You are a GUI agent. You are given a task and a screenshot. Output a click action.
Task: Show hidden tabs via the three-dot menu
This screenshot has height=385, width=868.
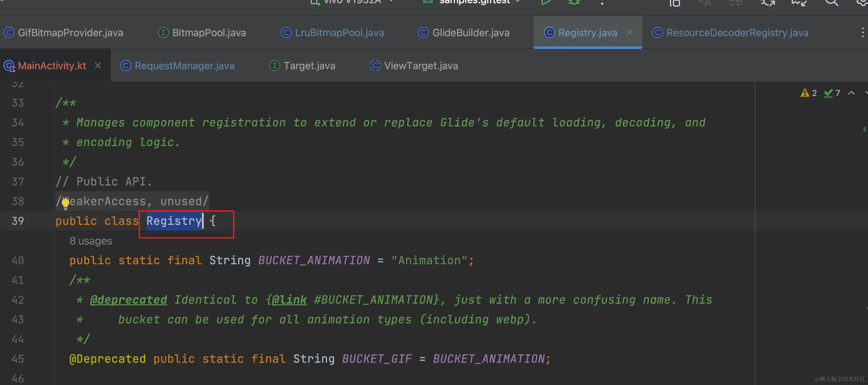point(862,33)
